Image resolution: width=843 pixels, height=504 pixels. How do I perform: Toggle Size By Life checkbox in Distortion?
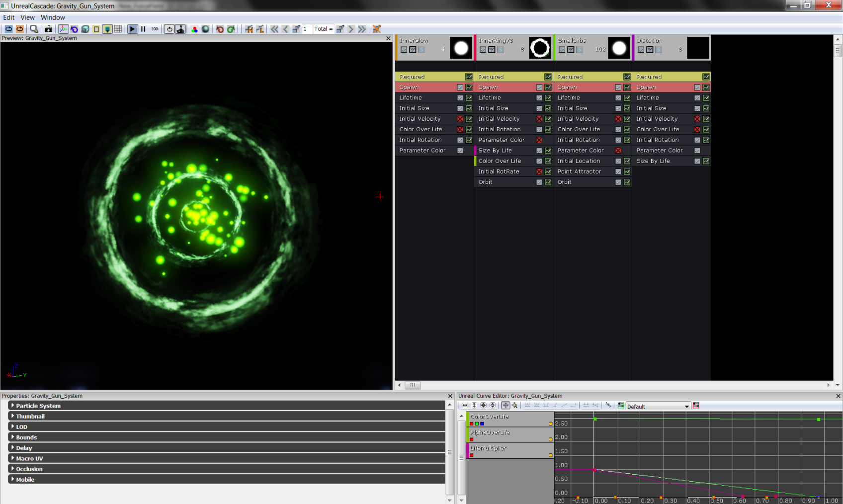tap(697, 162)
